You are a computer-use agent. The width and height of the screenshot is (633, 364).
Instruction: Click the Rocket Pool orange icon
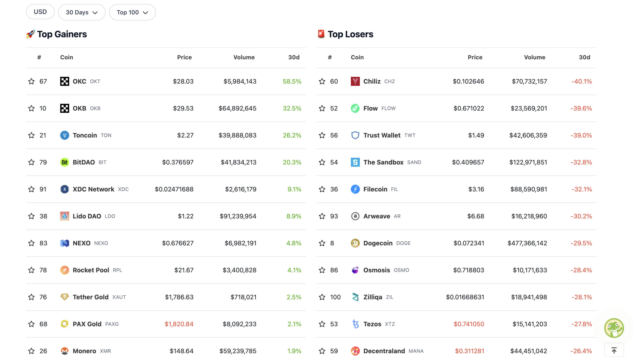click(x=65, y=270)
